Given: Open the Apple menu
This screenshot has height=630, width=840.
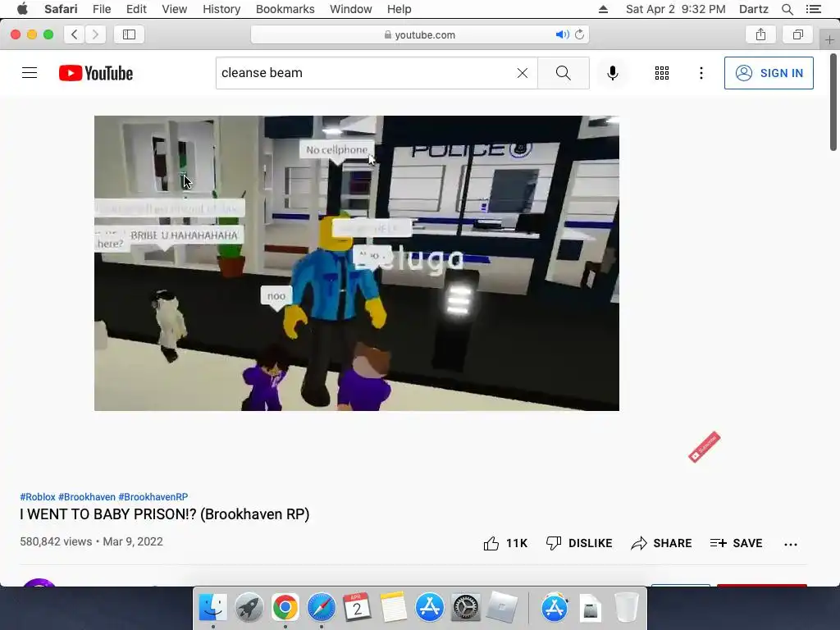Looking at the screenshot, I should 22,9.
